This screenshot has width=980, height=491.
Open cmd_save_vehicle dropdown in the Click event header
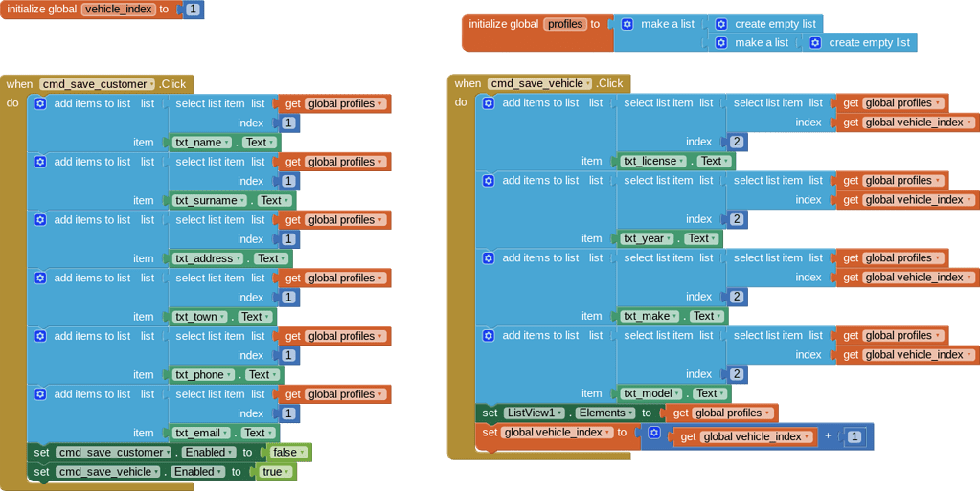[x=588, y=84]
